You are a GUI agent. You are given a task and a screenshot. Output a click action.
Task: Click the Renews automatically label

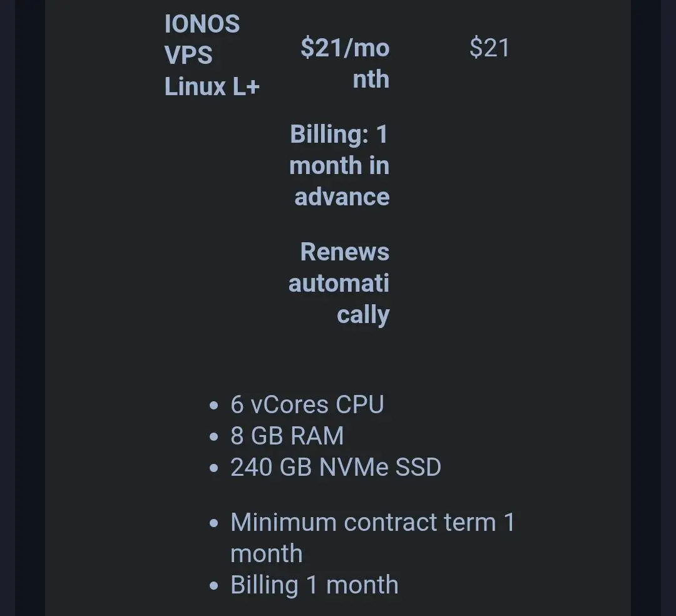click(x=339, y=283)
